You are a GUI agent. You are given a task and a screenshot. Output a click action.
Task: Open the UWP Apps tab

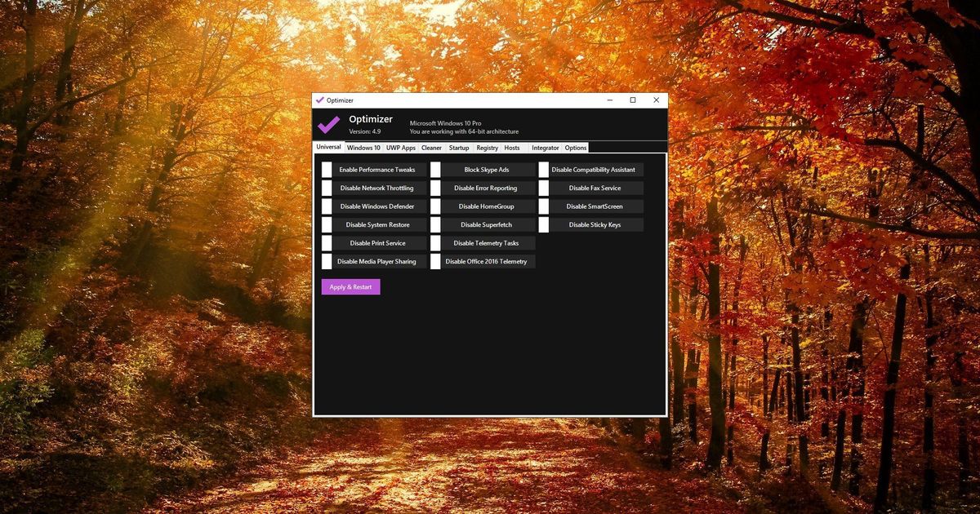pos(399,148)
